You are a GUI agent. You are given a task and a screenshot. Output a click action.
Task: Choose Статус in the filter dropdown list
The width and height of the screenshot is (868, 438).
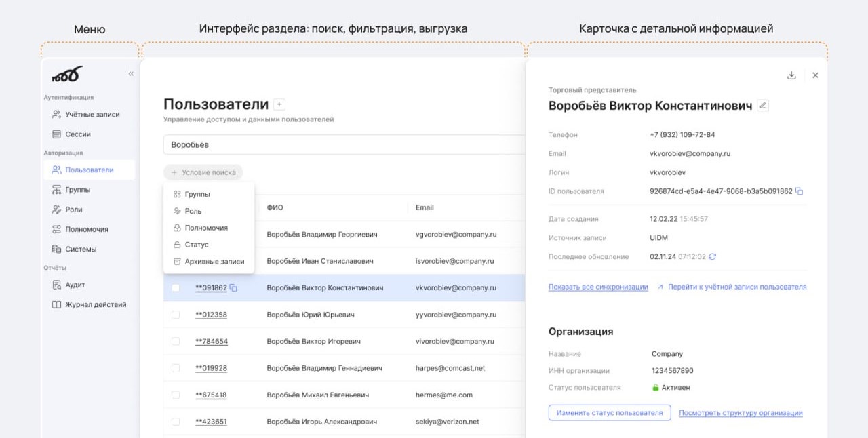tap(197, 245)
